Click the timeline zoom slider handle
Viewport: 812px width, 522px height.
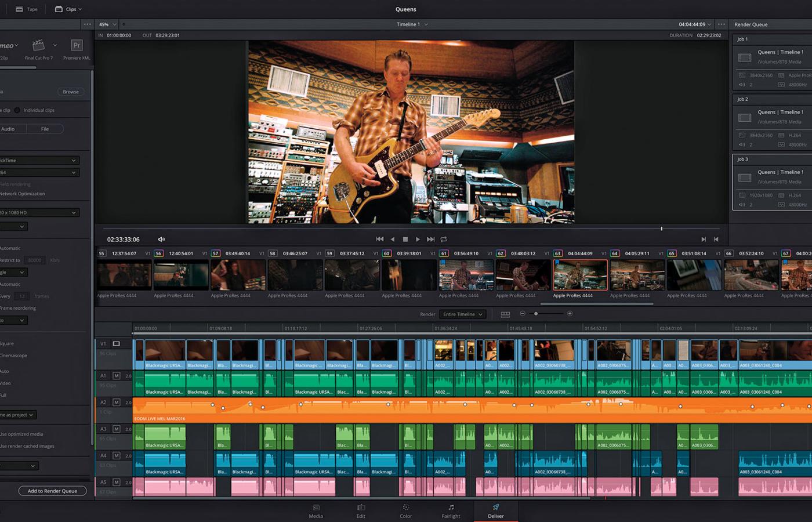pos(536,314)
